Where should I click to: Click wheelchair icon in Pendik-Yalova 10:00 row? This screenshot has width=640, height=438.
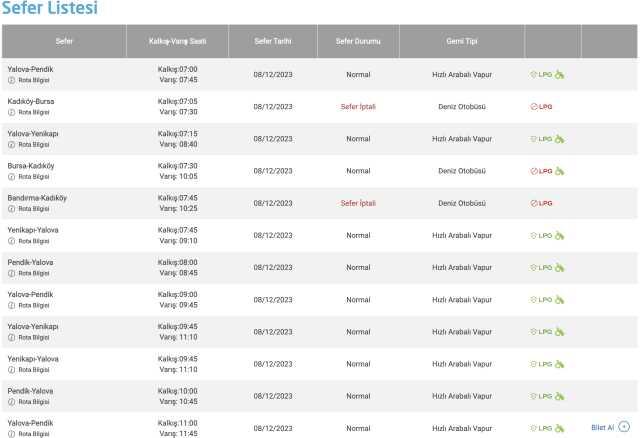(x=560, y=395)
